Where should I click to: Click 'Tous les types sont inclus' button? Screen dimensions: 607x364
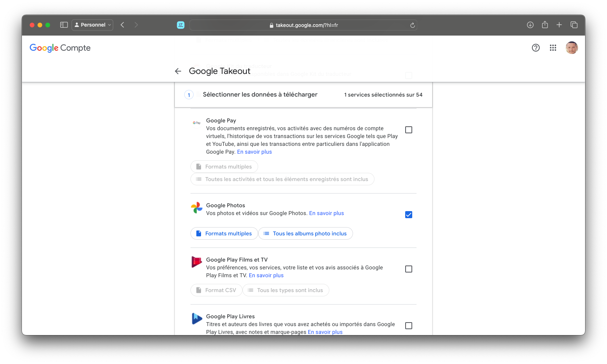click(x=286, y=290)
